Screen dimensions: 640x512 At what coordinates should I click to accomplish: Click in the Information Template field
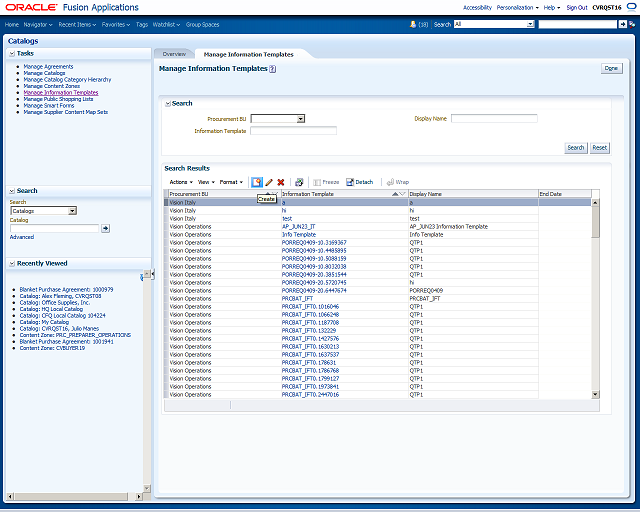[293, 131]
